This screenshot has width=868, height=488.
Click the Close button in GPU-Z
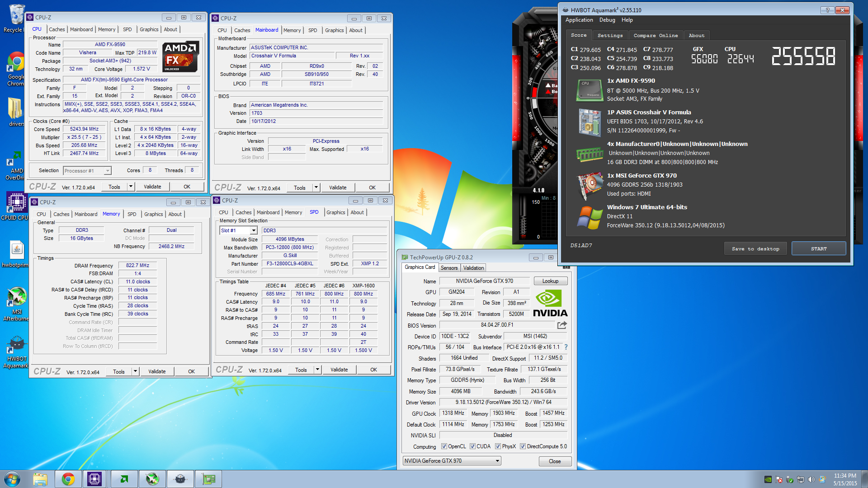point(555,461)
